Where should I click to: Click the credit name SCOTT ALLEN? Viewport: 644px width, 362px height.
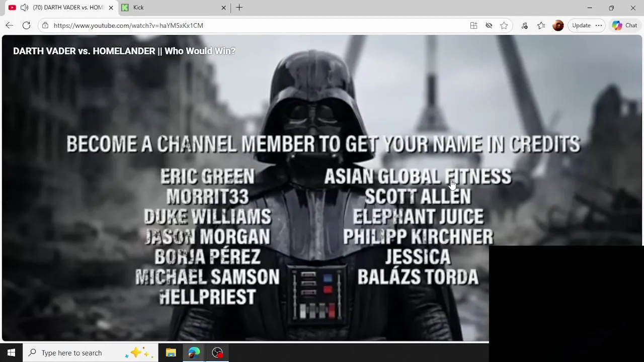[x=418, y=197]
